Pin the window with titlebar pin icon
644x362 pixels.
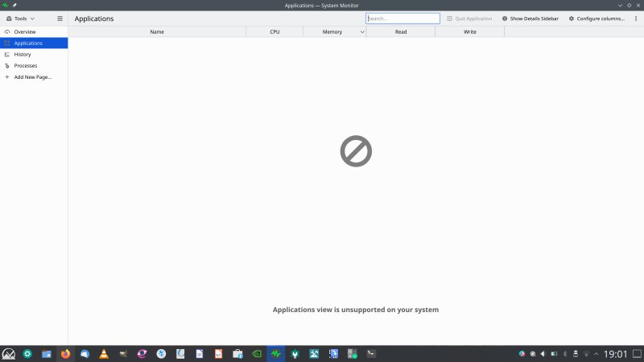tap(14, 6)
